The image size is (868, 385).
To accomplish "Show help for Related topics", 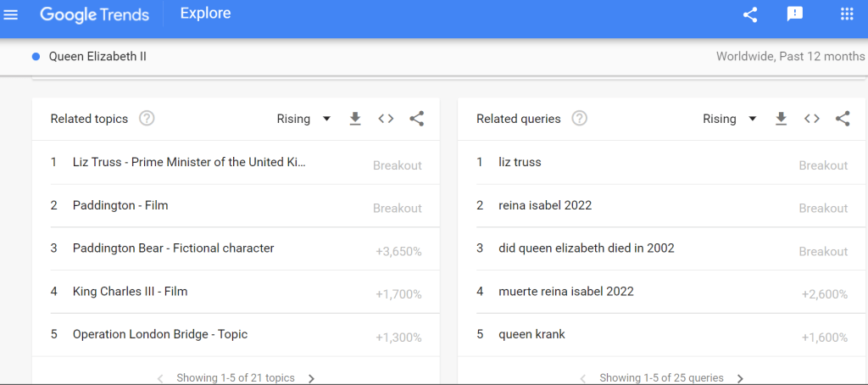I will click(147, 118).
